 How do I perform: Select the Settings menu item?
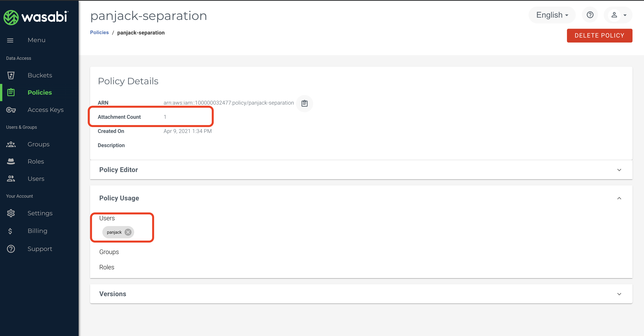[x=40, y=213]
